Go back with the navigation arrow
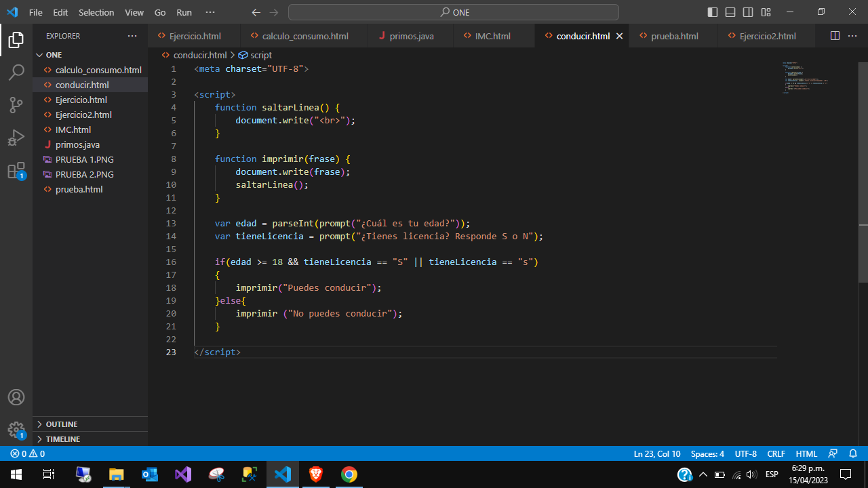This screenshot has width=868, height=488. (x=256, y=12)
